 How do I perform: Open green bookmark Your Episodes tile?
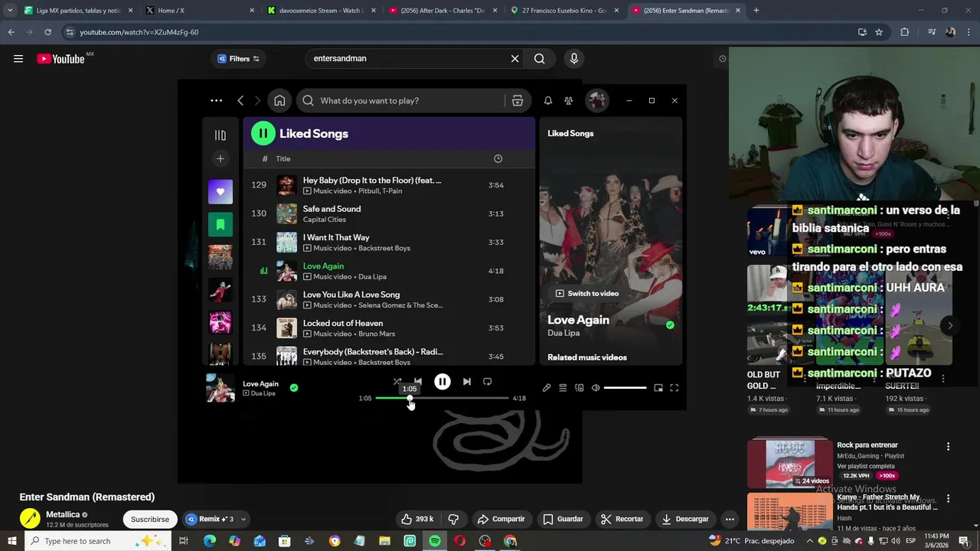point(220,225)
